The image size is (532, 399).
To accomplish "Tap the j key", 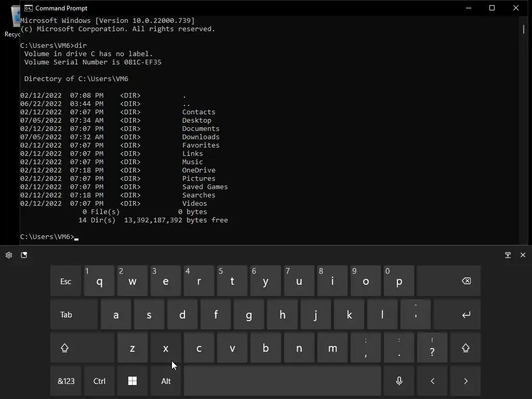I will (315, 314).
